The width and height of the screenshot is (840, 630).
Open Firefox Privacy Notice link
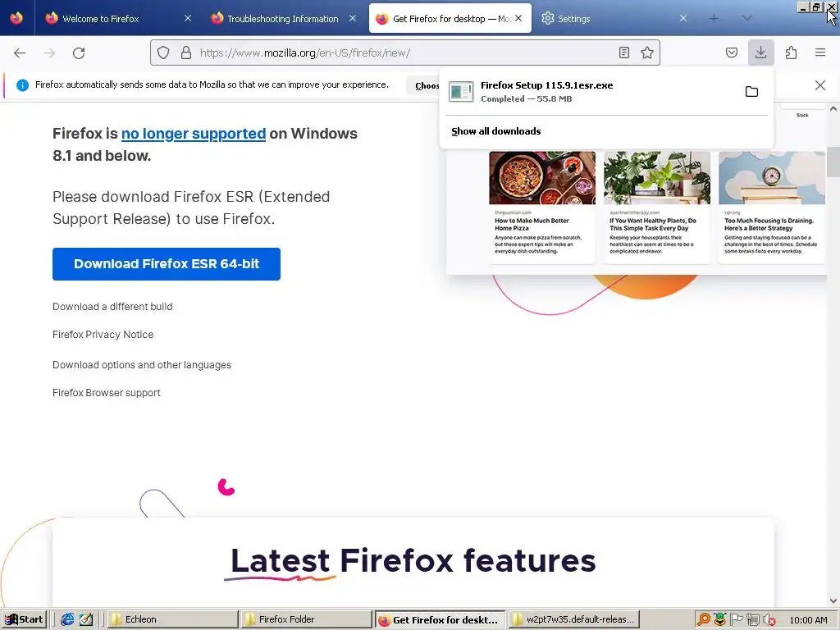coord(103,335)
